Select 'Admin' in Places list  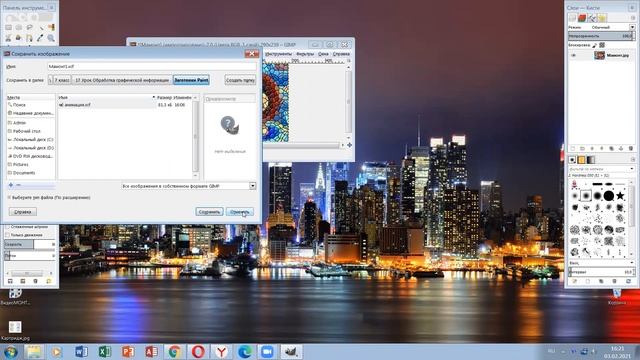(x=31, y=122)
